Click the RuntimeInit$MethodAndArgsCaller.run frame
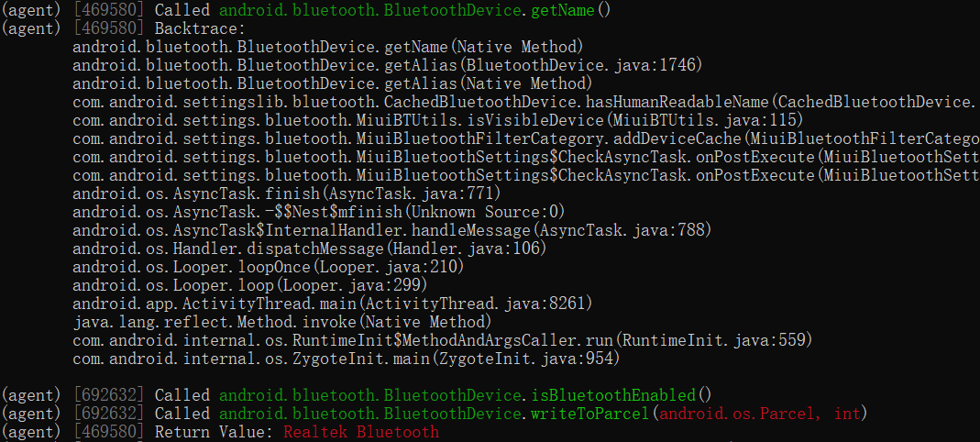Viewport: 980px width, 442px height. pyautogui.click(x=442, y=340)
